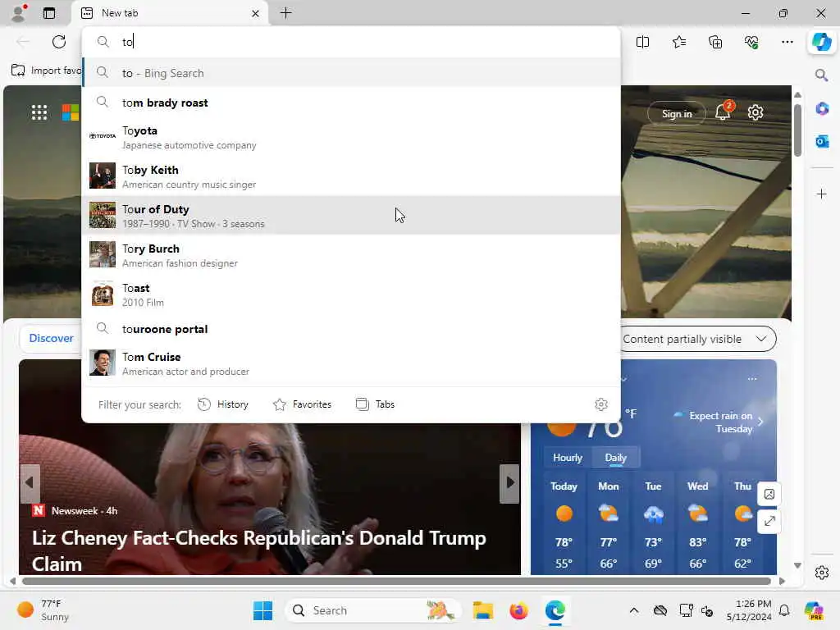840x630 pixels.
Task: Select the Toast 2010 Film suggestion
Action: pos(351,294)
